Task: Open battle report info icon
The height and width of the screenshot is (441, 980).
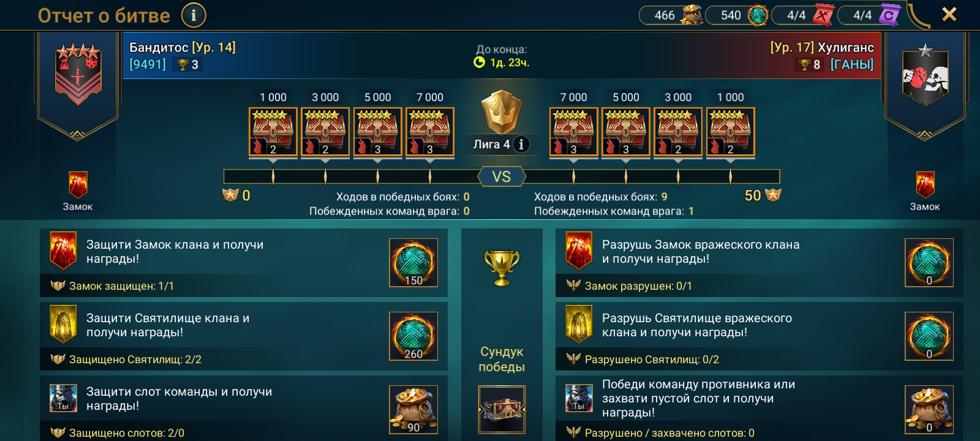Action: point(194,15)
